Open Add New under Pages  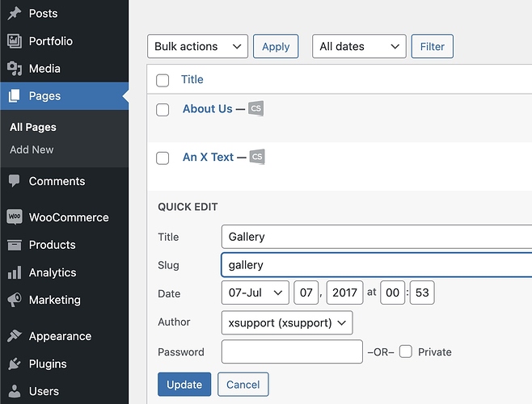pos(32,149)
